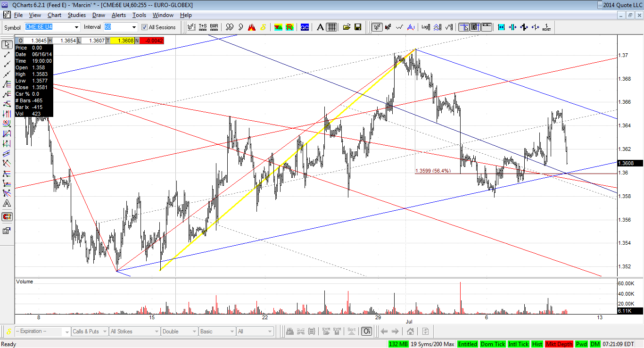Viewport: 644px width, 348px height.
Task: Click the Hist status indicator
Action: coord(537,344)
